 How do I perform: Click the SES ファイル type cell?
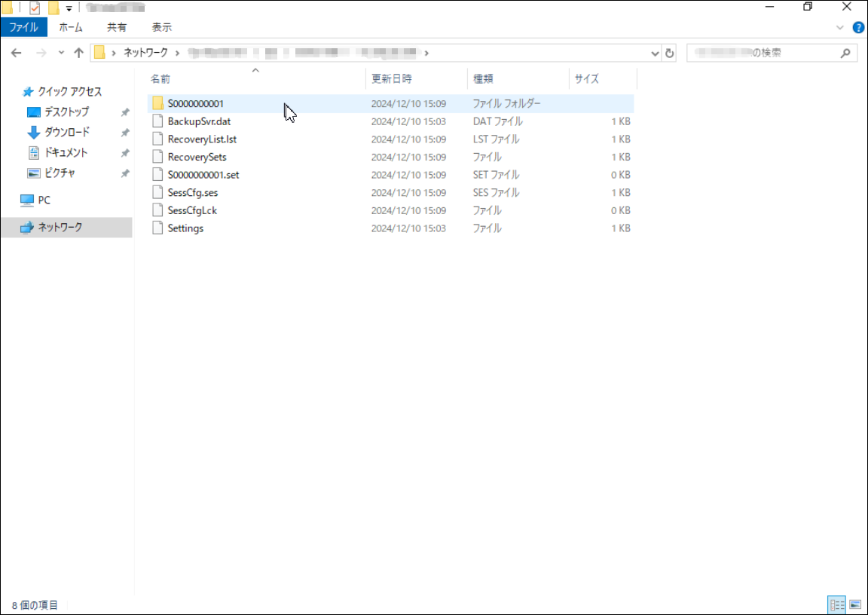click(496, 193)
